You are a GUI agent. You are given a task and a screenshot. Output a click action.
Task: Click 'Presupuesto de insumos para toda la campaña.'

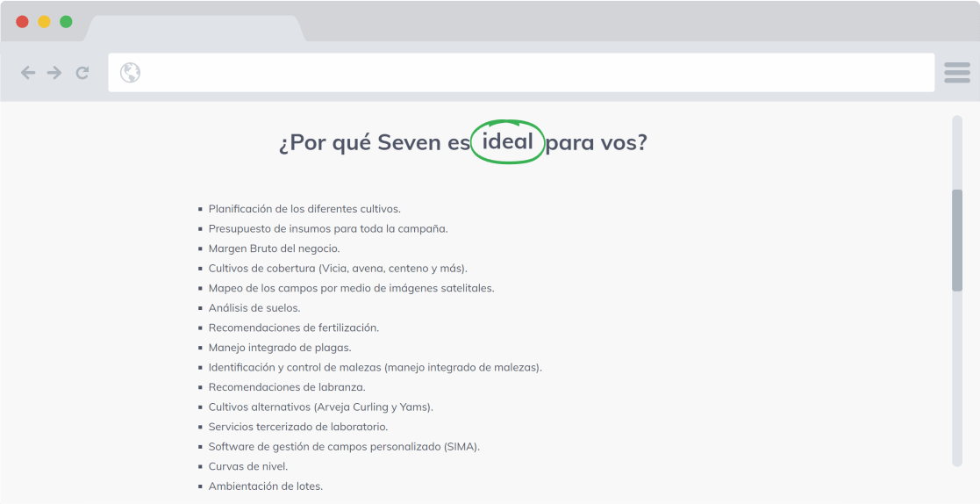tap(328, 229)
